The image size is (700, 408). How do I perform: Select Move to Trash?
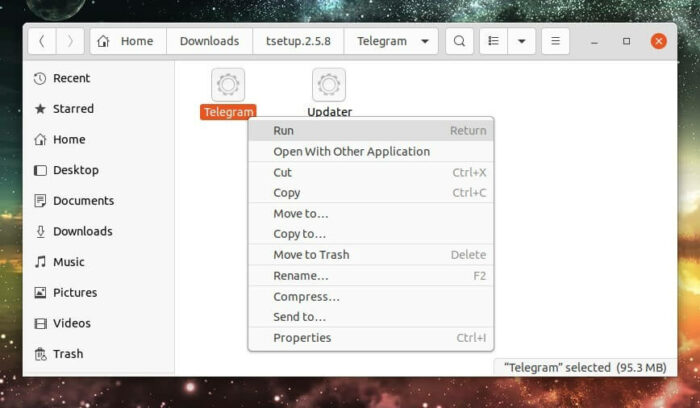click(371, 255)
